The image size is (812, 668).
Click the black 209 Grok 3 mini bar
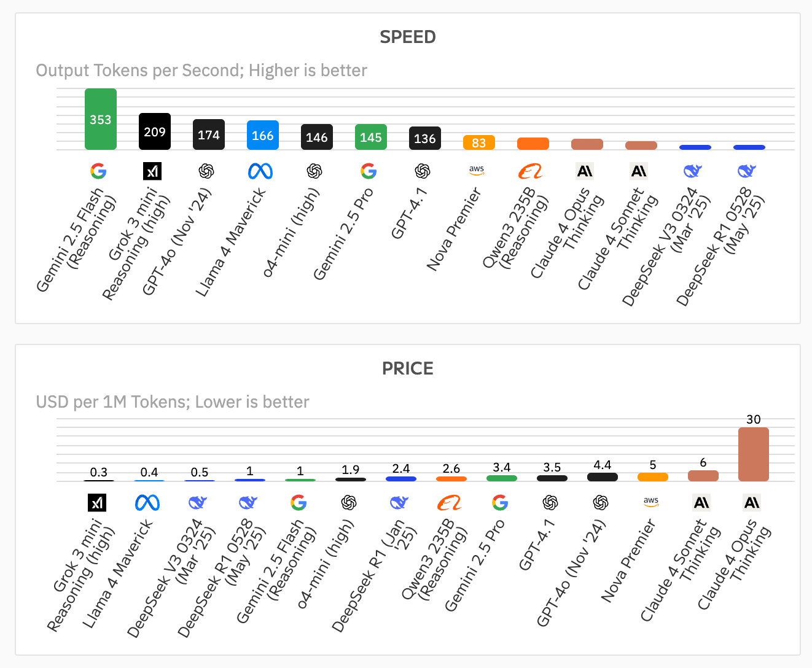pos(155,131)
